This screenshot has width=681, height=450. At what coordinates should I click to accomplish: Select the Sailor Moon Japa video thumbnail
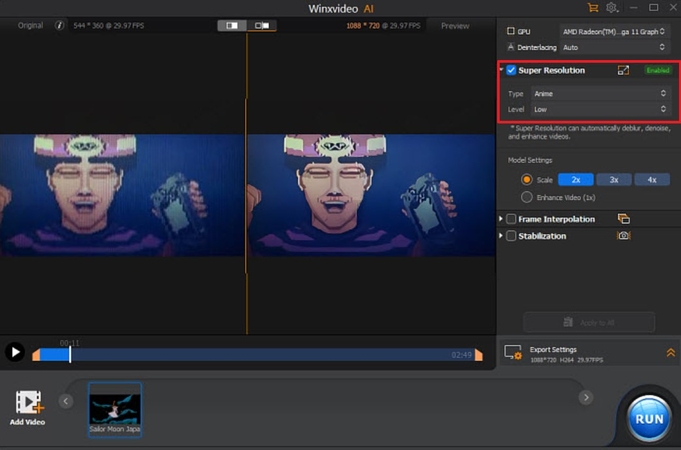point(115,410)
